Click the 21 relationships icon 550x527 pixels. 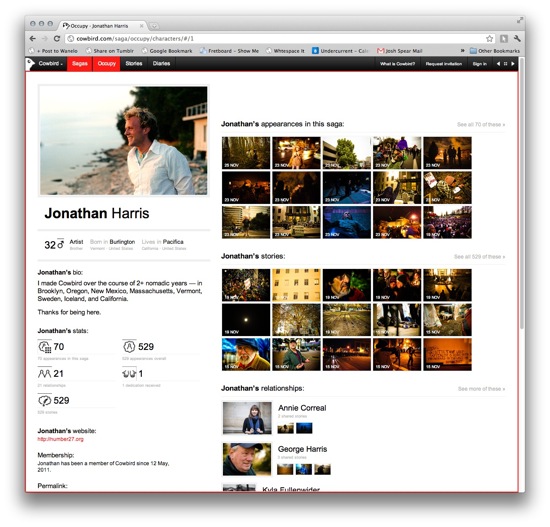(45, 374)
